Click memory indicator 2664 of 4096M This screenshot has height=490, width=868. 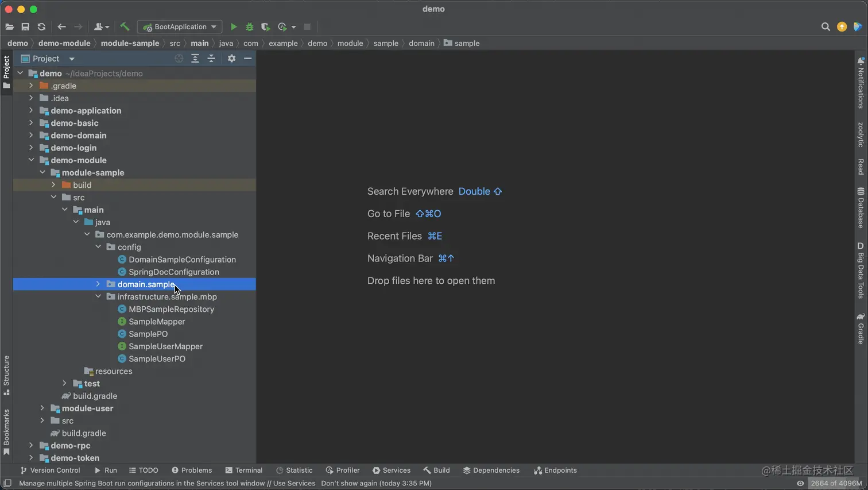(836, 483)
